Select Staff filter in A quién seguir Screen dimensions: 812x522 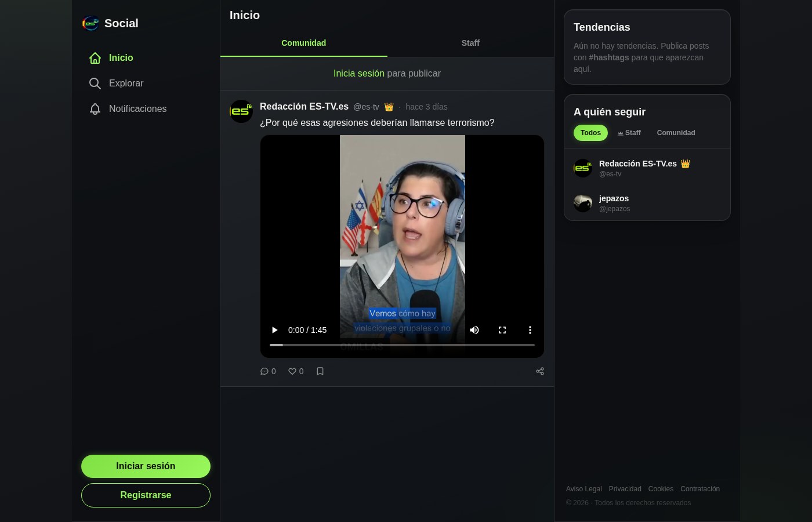pyautogui.click(x=629, y=133)
